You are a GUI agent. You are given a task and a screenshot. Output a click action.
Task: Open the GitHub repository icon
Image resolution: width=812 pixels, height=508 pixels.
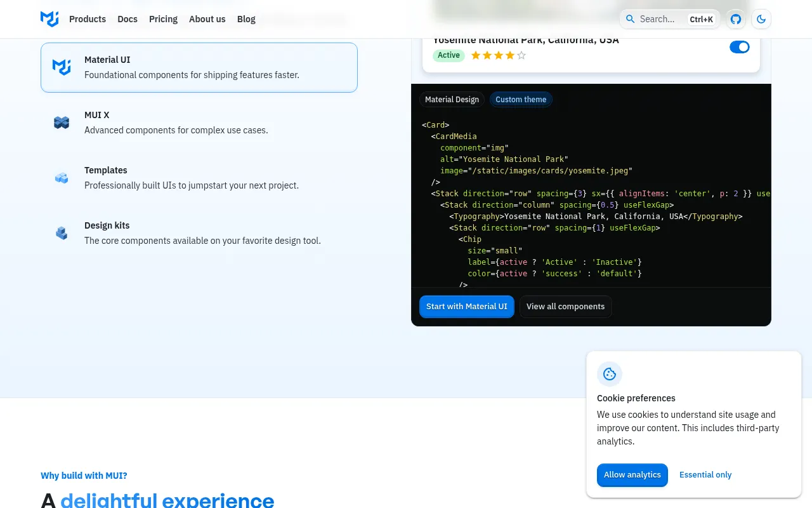pyautogui.click(x=736, y=19)
